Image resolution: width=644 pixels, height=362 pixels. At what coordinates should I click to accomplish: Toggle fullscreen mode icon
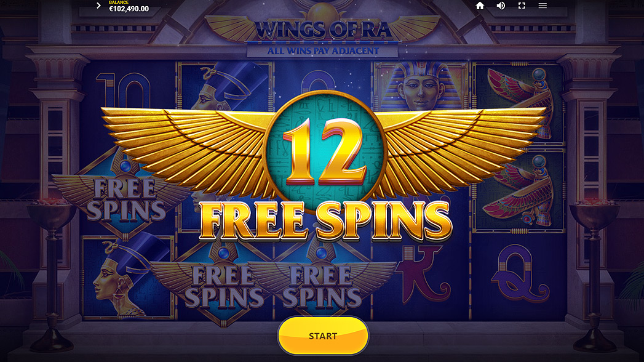[522, 6]
